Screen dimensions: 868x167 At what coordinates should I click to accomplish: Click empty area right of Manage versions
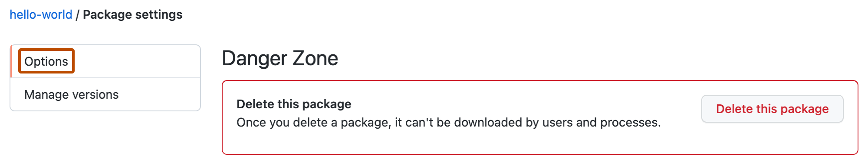click(158, 94)
